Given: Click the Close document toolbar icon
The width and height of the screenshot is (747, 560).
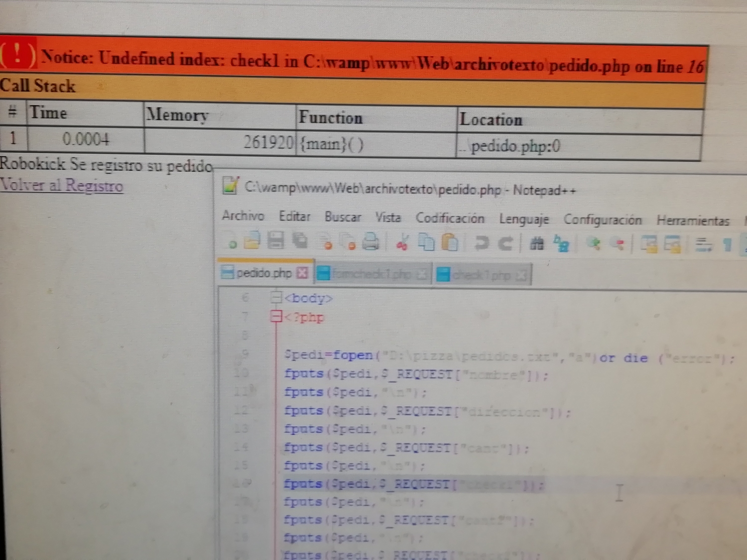Looking at the screenshot, I should click(325, 241).
